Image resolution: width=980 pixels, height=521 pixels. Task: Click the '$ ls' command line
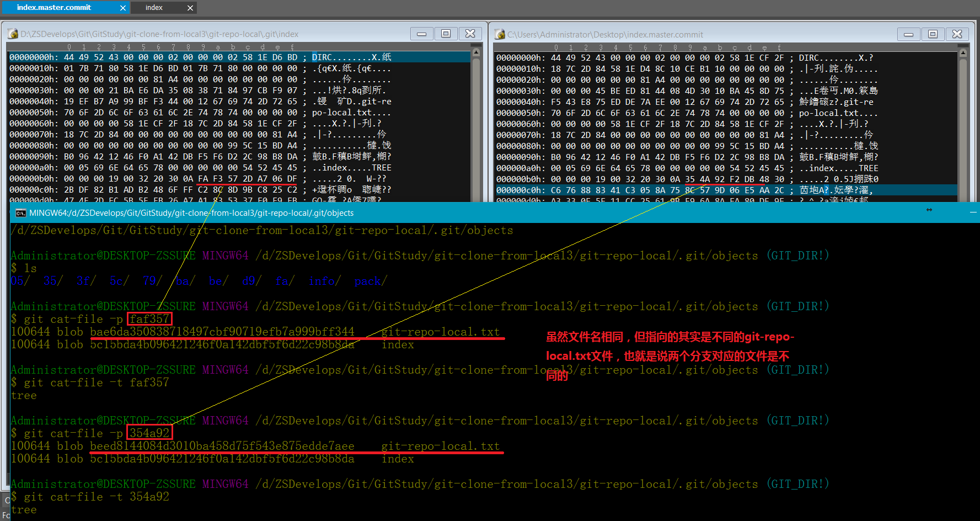24,268
